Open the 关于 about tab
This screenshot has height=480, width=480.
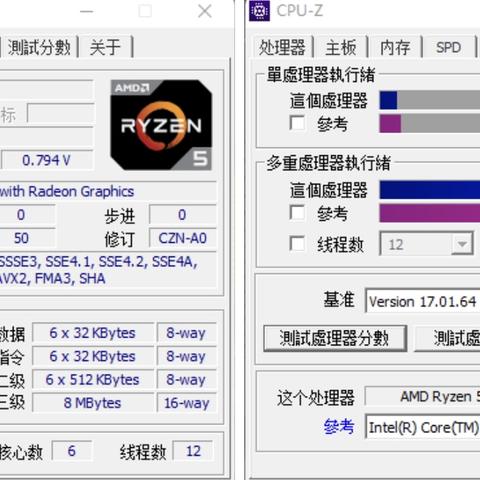(x=105, y=47)
